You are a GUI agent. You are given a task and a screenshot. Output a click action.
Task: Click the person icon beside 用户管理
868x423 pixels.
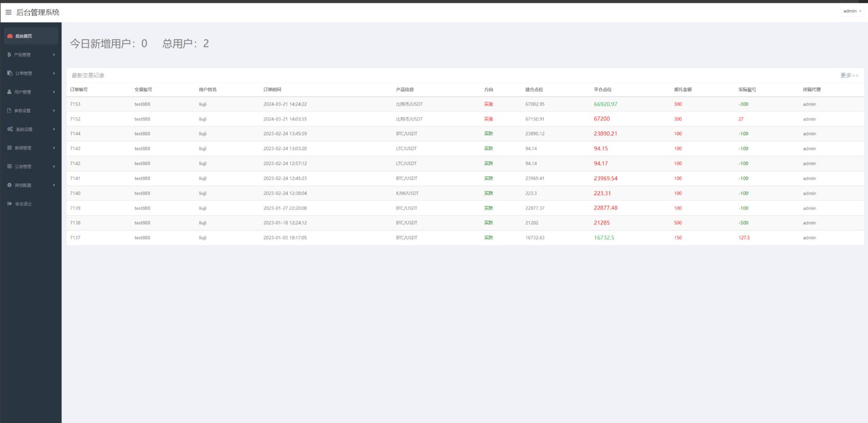tap(9, 92)
